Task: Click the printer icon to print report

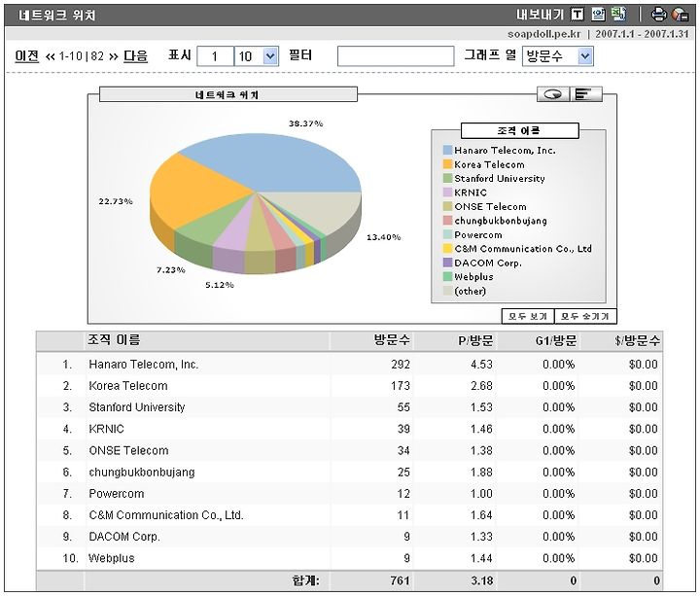Action: point(658,15)
